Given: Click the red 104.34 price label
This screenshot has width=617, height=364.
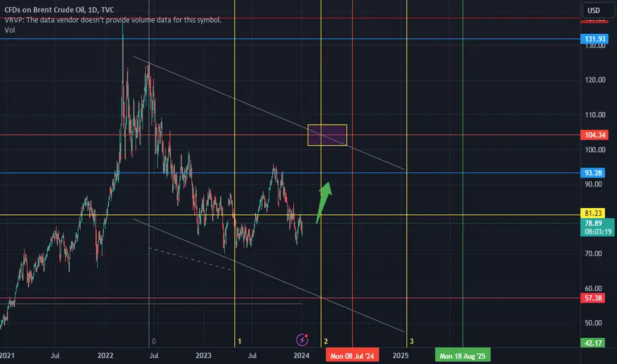Looking at the screenshot, I should (x=594, y=135).
